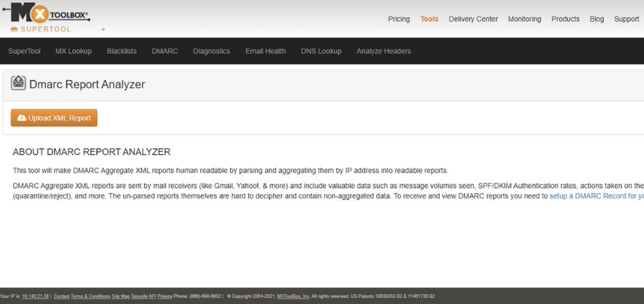Click the MX Toolbox logo

[x=46, y=13]
